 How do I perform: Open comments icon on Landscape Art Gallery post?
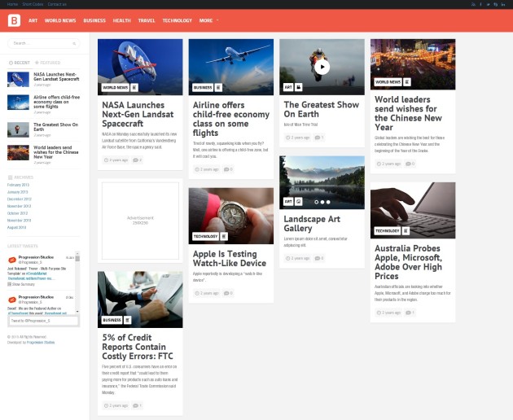tap(318, 258)
